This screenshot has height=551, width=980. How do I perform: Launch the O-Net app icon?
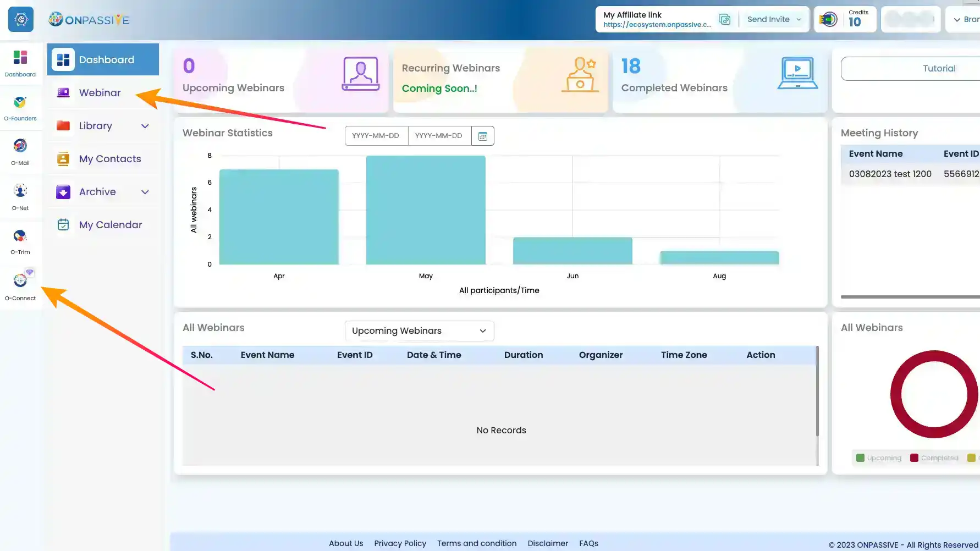click(20, 196)
